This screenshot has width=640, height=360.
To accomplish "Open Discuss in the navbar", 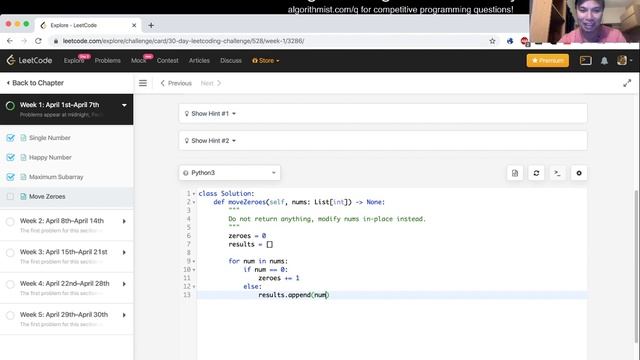I will pyautogui.click(x=231, y=60).
